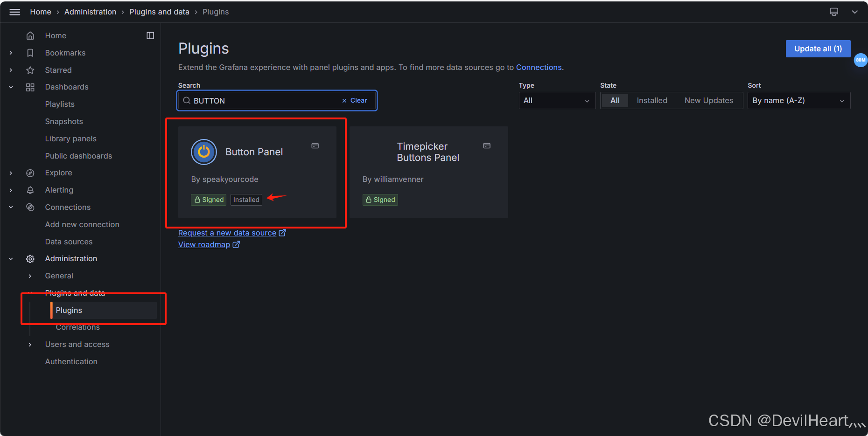
Task: Focus the plugin Search input field
Action: click(x=277, y=100)
